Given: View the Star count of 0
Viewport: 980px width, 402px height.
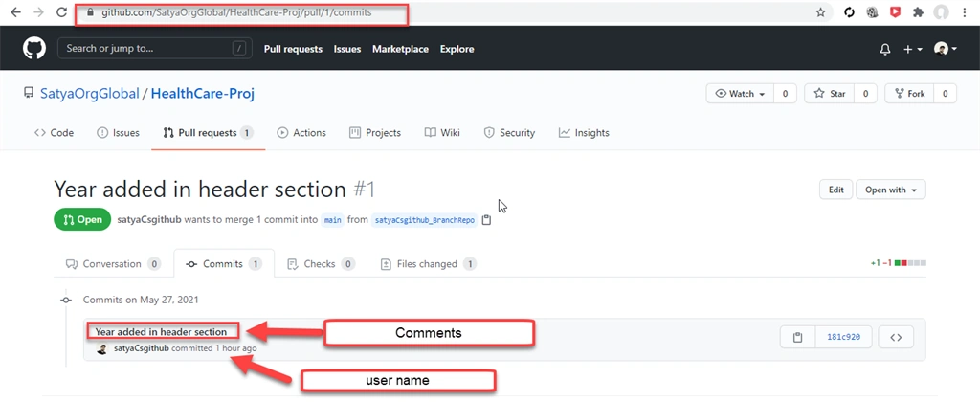Looking at the screenshot, I should click(x=865, y=94).
